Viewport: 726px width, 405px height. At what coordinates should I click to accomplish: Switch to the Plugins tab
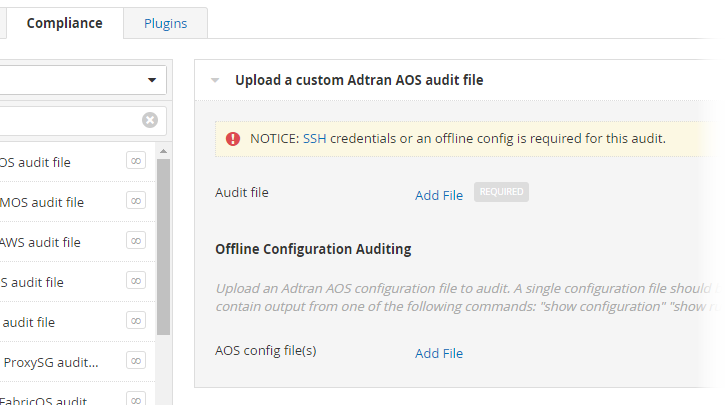click(x=165, y=23)
